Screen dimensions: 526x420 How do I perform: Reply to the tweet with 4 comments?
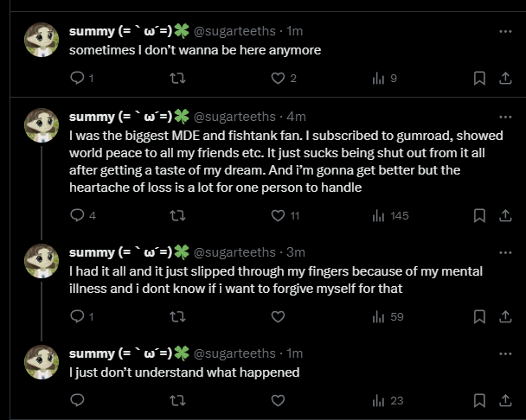(x=78, y=215)
